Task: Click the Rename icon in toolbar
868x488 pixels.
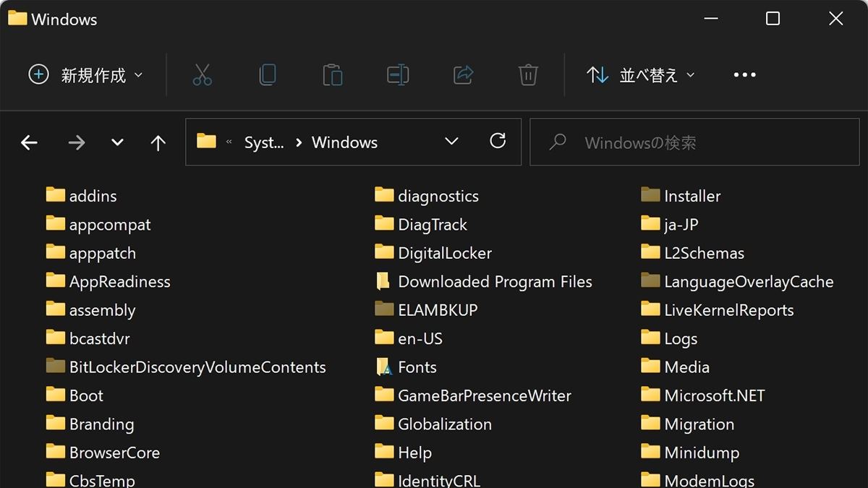Action: [x=398, y=74]
